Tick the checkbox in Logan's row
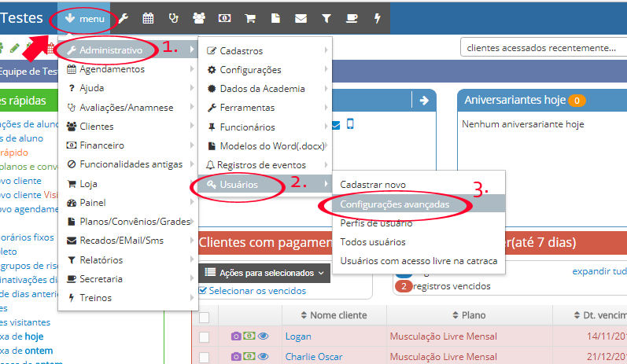627x364 pixels. 205,336
